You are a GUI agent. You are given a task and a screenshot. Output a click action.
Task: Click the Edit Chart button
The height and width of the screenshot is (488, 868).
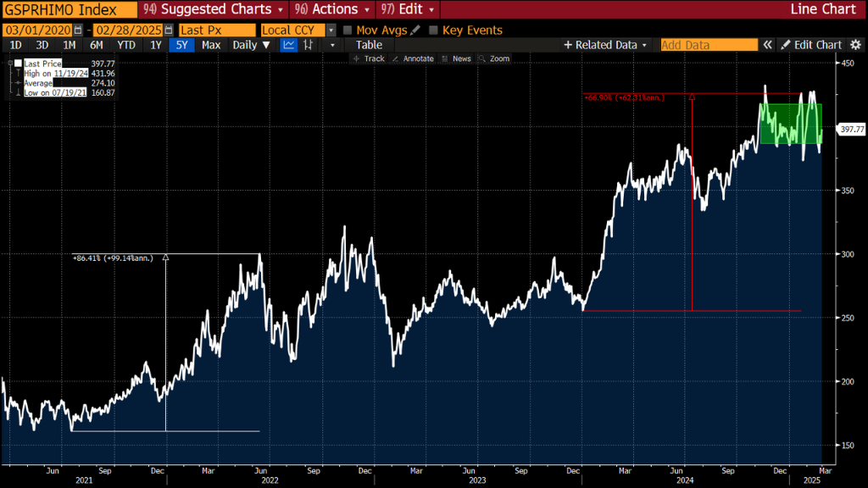811,46
